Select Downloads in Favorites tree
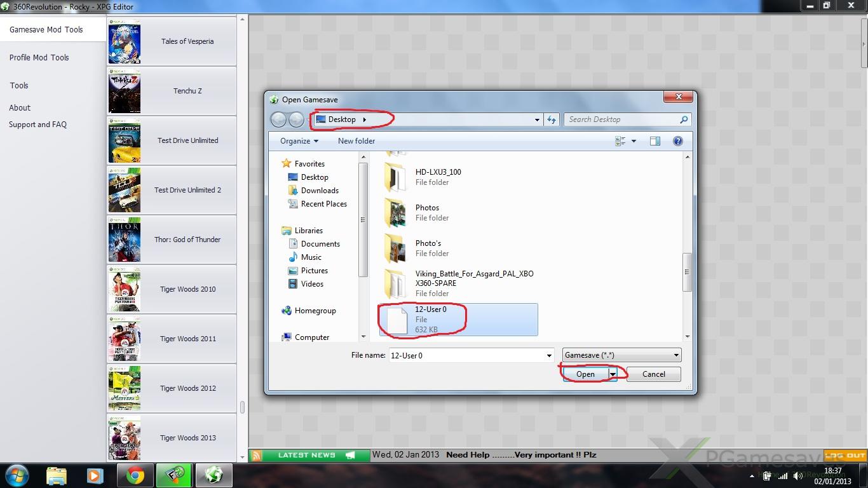 pos(320,191)
